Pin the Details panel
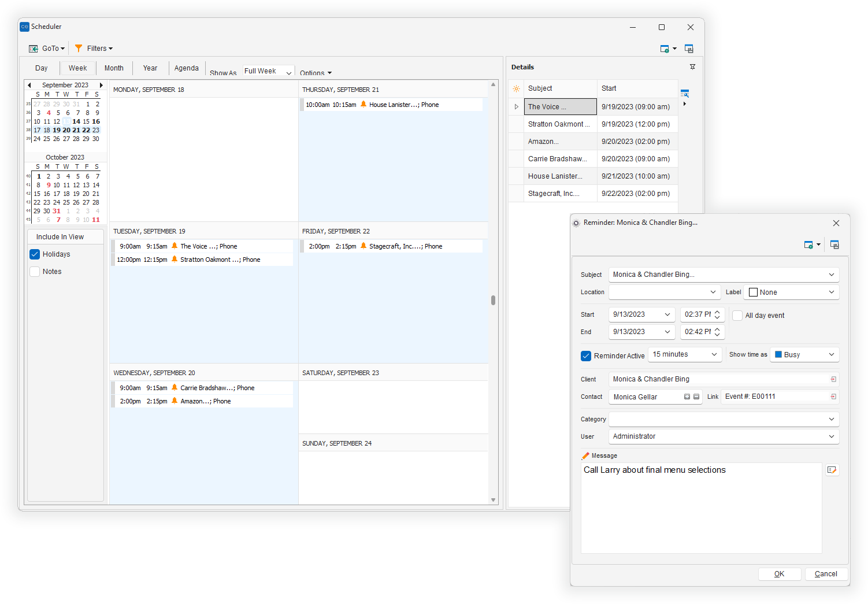Image resolution: width=868 pixels, height=604 pixels. 692,67
